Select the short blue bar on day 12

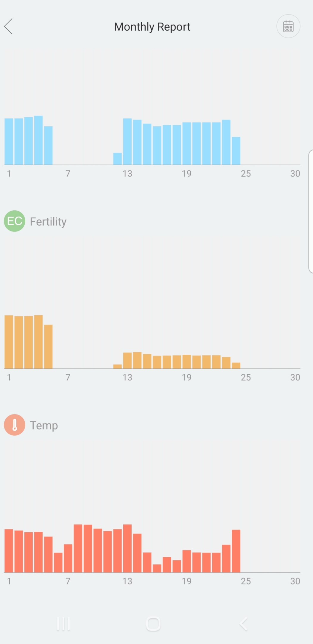pos(117,159)
